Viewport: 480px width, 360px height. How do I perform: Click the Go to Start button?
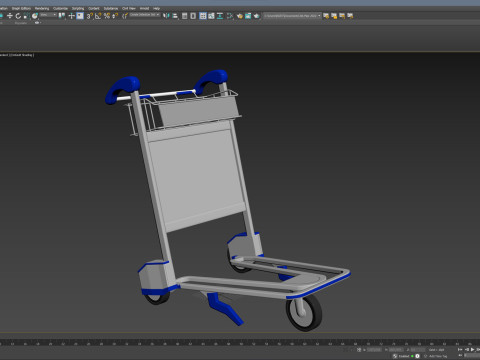[x=460, y=350]
